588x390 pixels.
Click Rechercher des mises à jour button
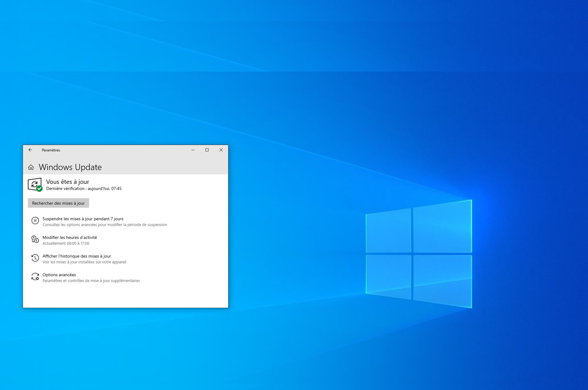(x=58, y=203)
